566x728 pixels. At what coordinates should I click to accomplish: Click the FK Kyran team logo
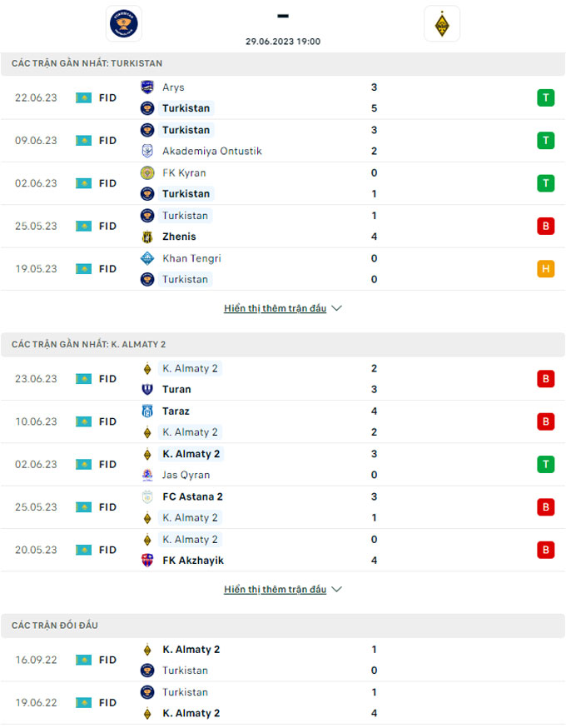[x=147, y=172]
